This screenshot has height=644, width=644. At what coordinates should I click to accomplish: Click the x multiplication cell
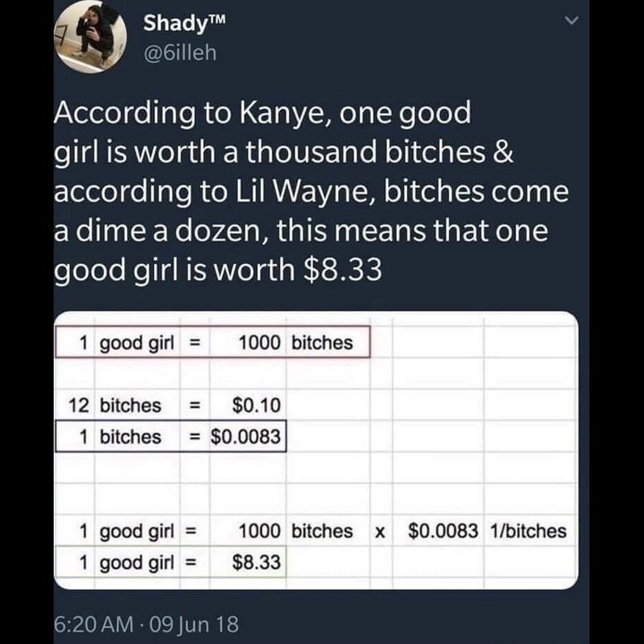pyautogui.click(x=381, y=530)
